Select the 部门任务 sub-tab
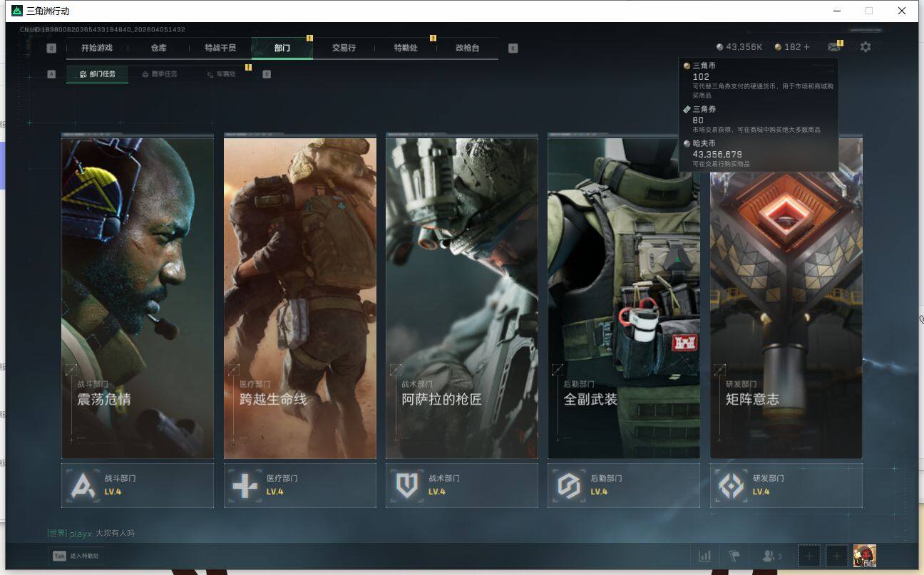Viewport: 924px width, 575px height. pyautogui.click(x=98, y=74)
